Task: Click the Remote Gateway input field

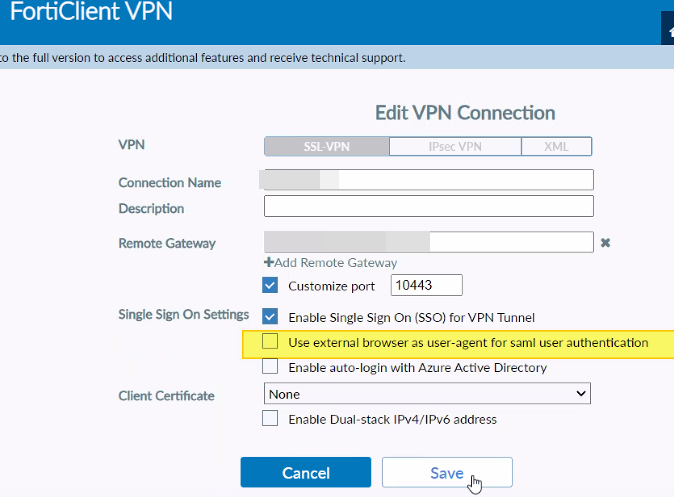Action: [x=428, y=242]
